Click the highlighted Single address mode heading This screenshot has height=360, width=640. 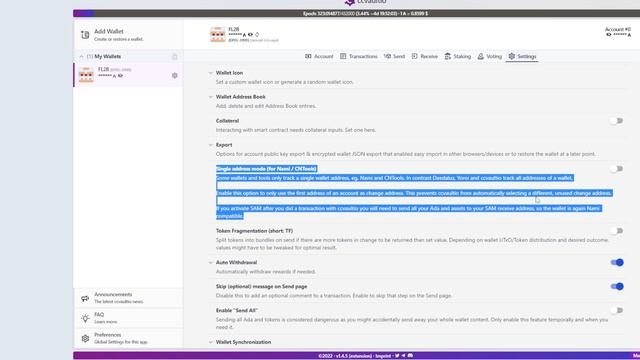pos(266,169)
